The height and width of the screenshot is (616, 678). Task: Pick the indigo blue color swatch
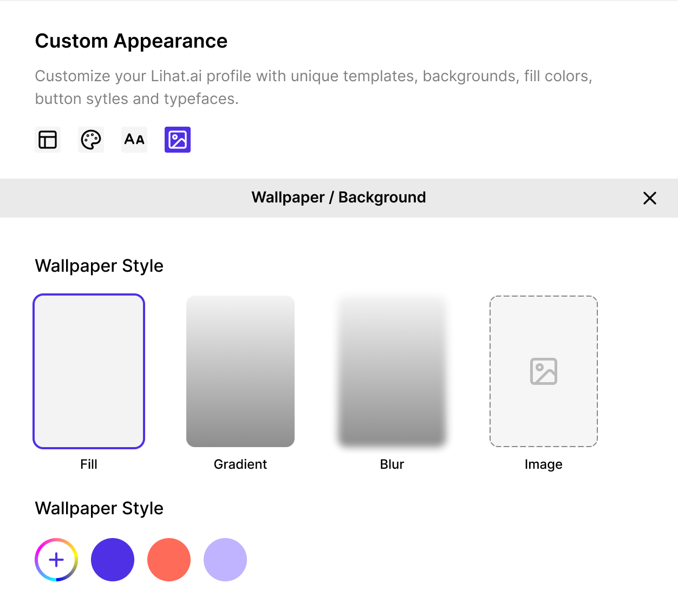(113, 560)
